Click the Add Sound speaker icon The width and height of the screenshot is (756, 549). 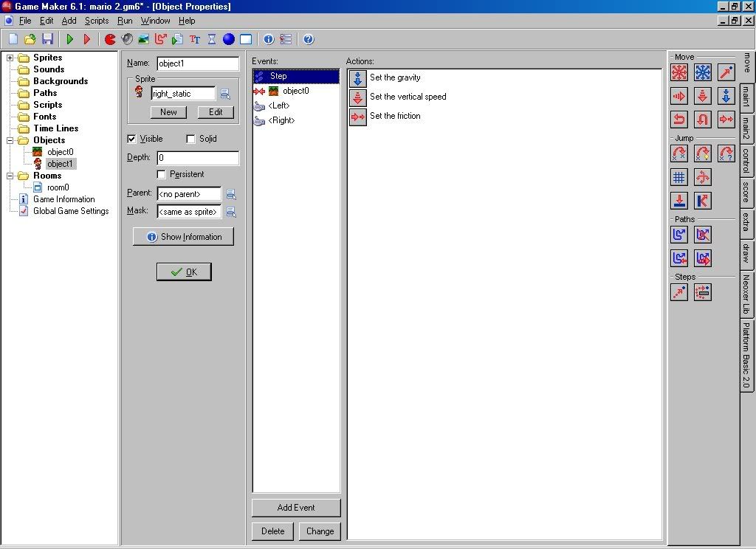click(x=127, y=39)
